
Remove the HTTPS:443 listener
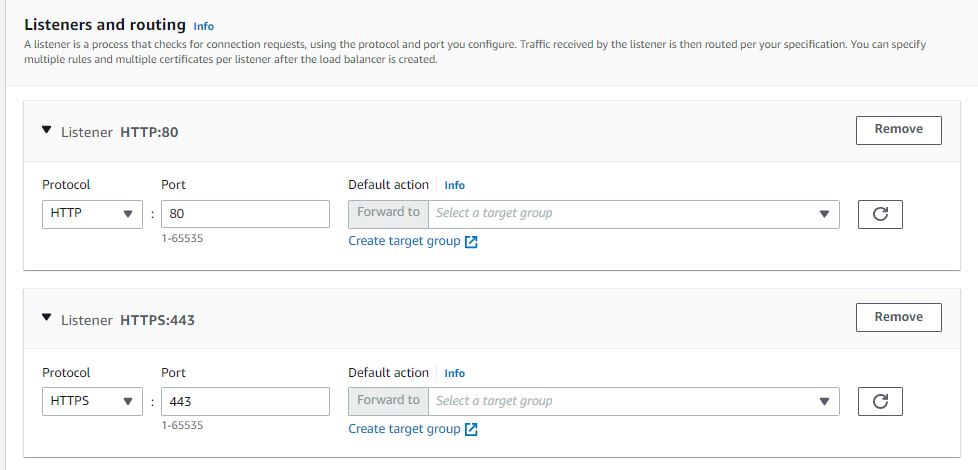click(898, 317)
